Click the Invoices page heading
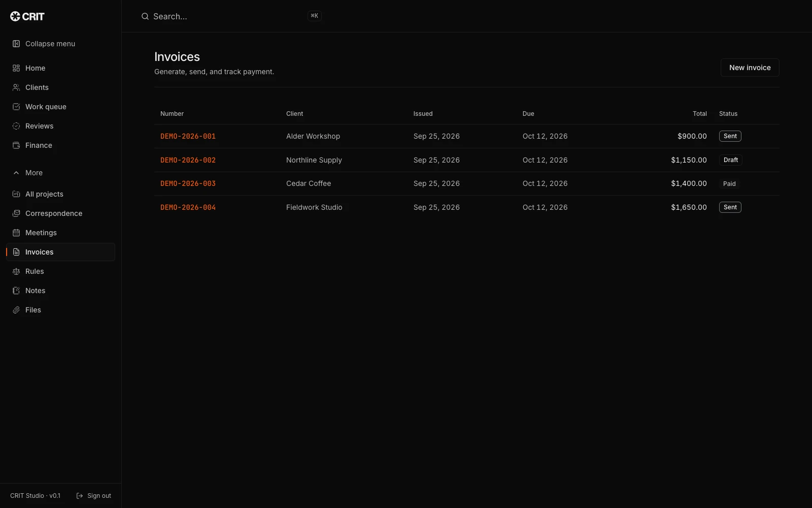This screenshot has width=812, height=508. tap(177, 57)
